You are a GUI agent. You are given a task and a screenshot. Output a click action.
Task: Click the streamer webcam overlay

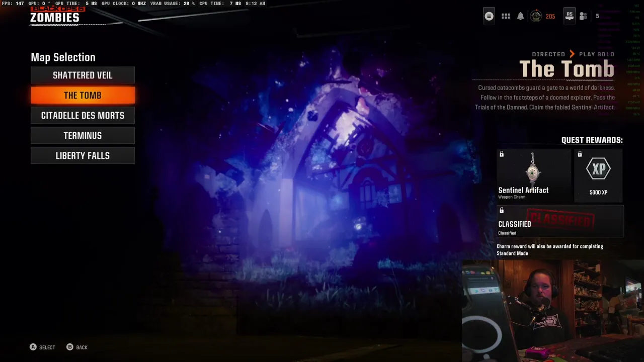(553, 311)
